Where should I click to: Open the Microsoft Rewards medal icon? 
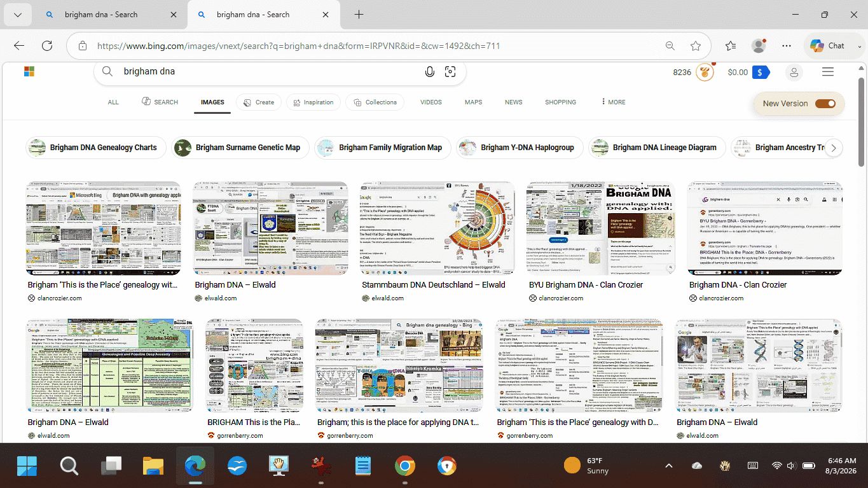[x=704, y=72]
